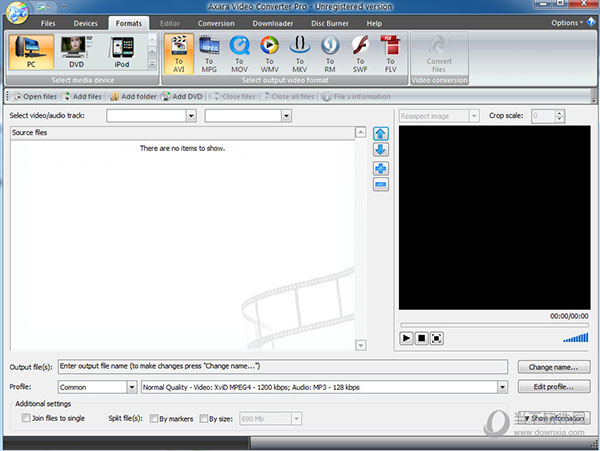Click the Edit profile... button
Image resolution: width=600 pixels, height=451 pixels.
click(554, 387)
